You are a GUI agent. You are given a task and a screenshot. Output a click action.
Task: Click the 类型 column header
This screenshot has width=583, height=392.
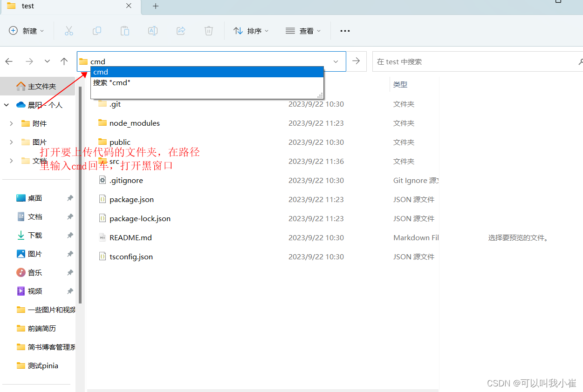click(400, 84)
